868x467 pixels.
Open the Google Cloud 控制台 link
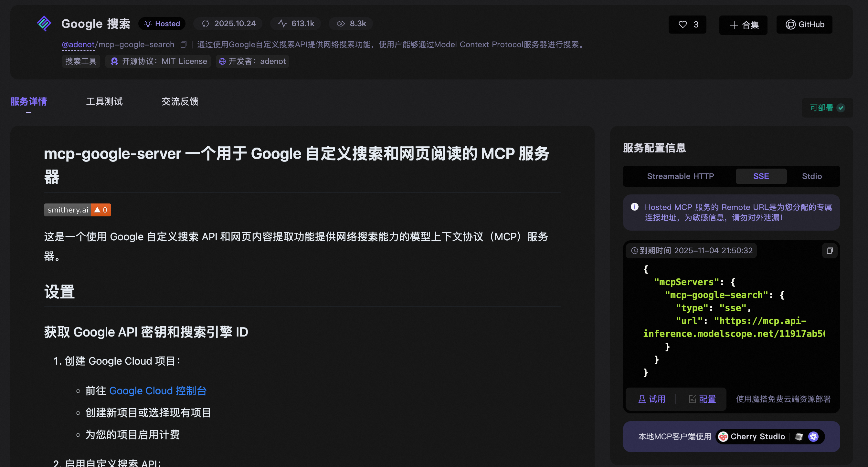point(158,390)
